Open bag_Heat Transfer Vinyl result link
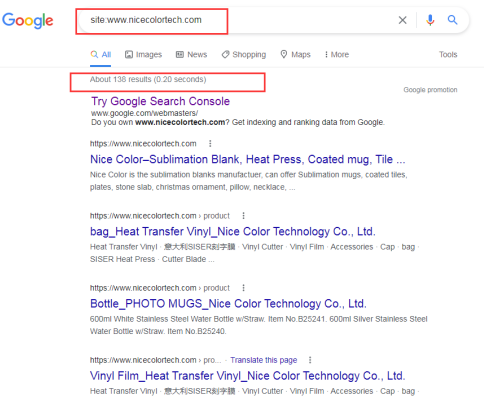The height and width of the screenshot is (398, 484). pyautogui.click(x=233, y=231)
